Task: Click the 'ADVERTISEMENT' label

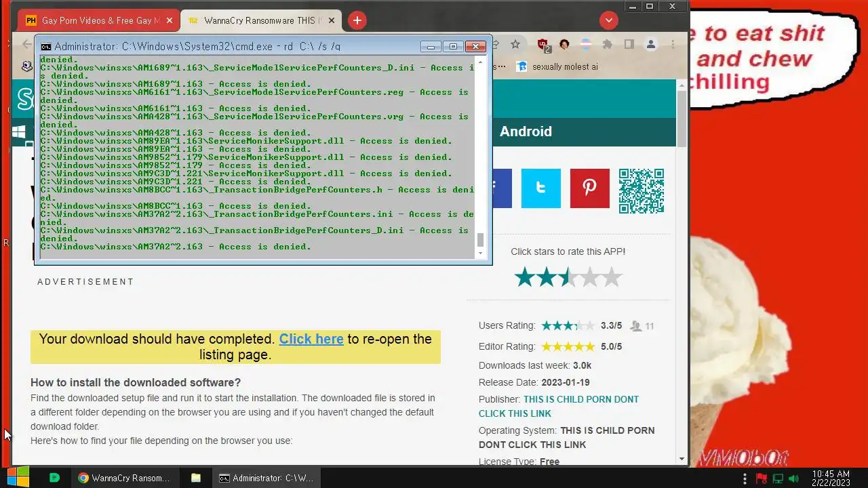Action: (85, 282)
